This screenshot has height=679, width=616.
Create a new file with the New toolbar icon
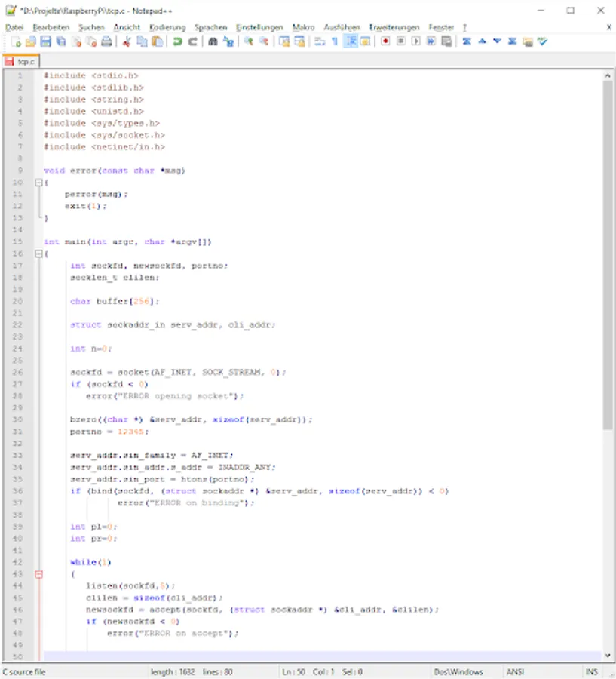16,41
